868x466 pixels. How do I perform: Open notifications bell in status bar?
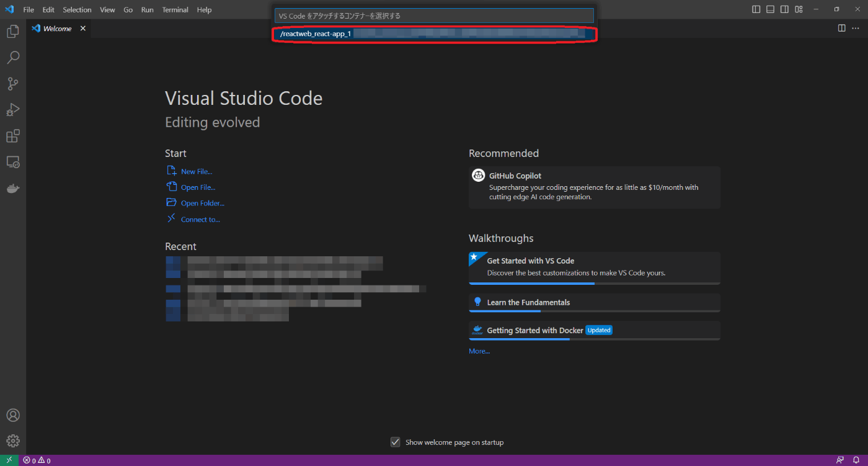[x=856, y=460]
